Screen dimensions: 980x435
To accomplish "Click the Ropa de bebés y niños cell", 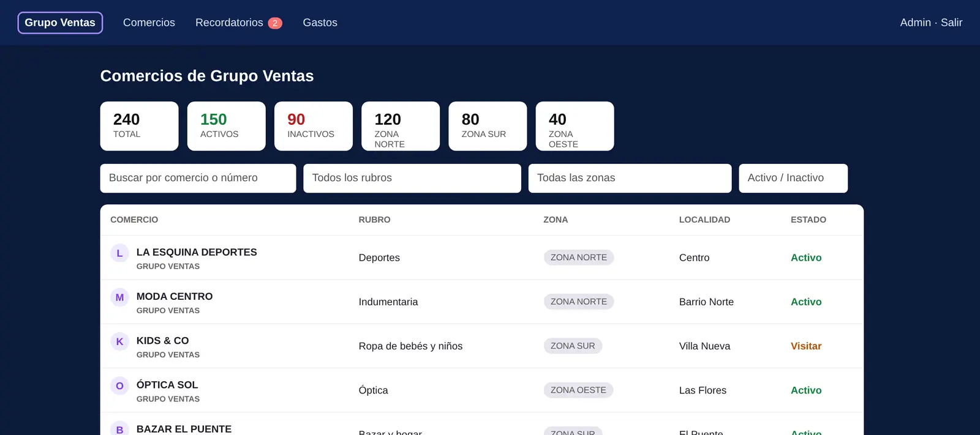I will tap(410, 346).
